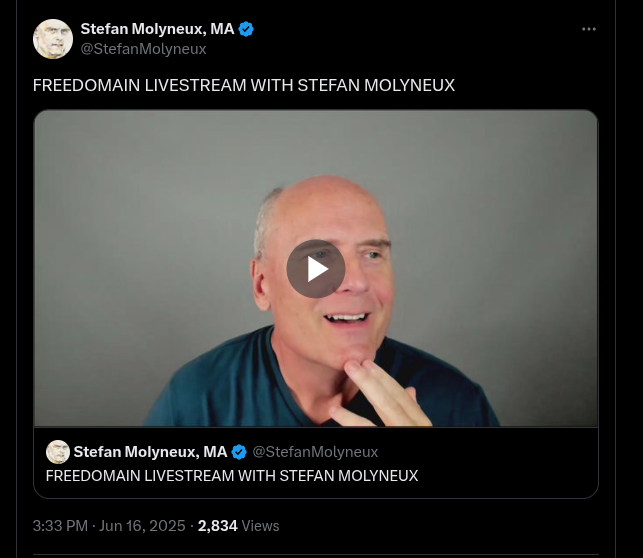Click the 2,834 view count number
This screenshot has height=558, width=643.
click(x=218, y=526)
